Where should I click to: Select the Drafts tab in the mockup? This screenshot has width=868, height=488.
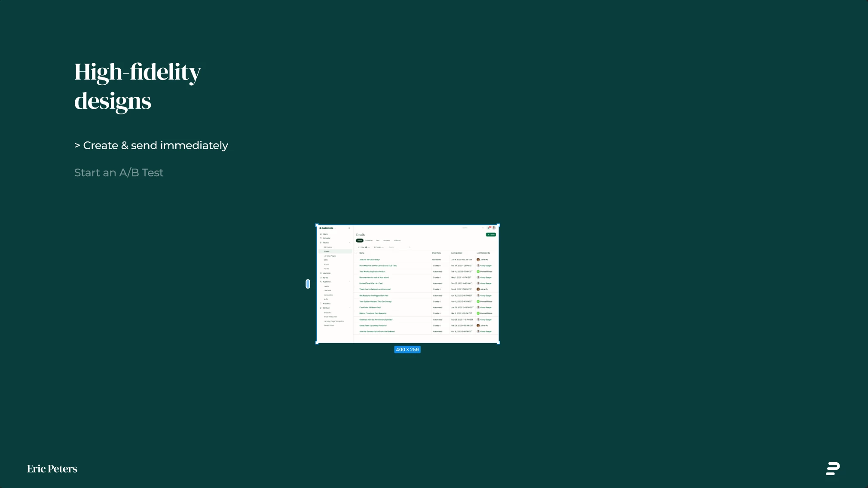click(x=360, y=240)
